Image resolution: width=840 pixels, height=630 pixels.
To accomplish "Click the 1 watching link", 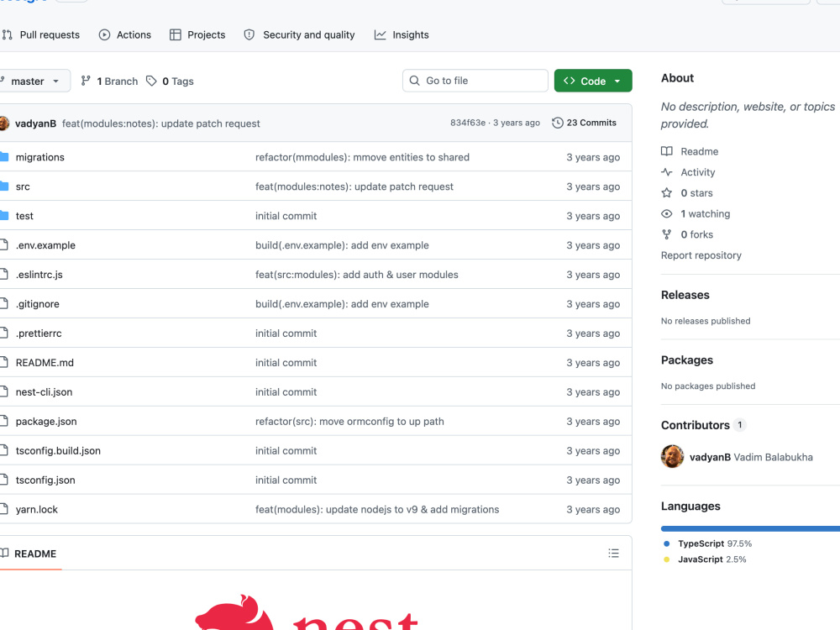I will tap(705, 213).
